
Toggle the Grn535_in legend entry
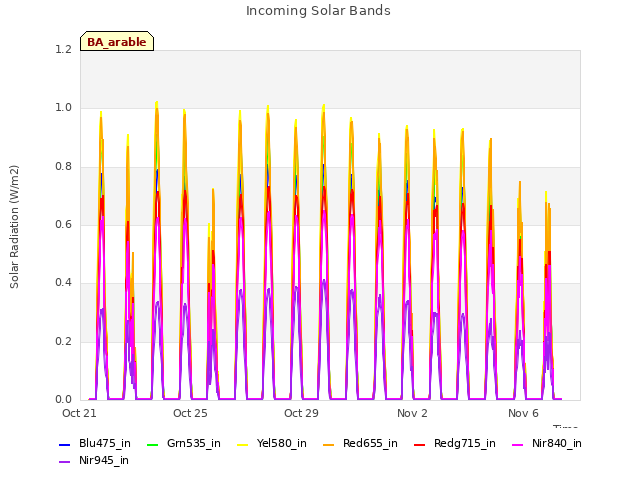tap(184, 444)
